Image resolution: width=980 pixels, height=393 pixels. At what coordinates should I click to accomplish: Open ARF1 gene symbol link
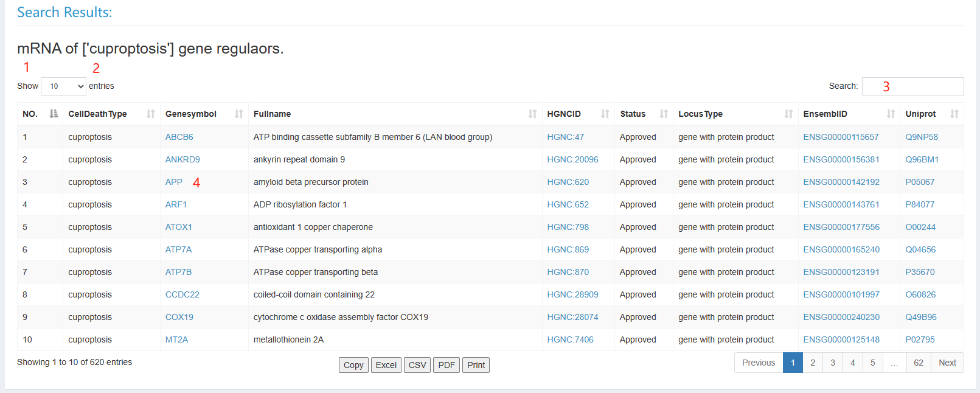click(176, 204)
